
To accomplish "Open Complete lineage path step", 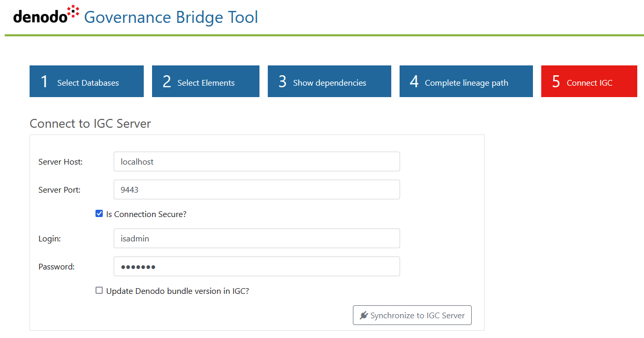I will point(466,81).
